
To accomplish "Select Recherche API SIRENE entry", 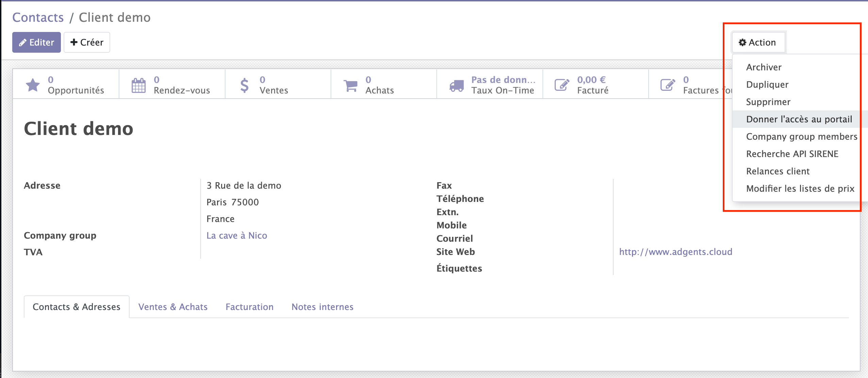I will (792, 154).
